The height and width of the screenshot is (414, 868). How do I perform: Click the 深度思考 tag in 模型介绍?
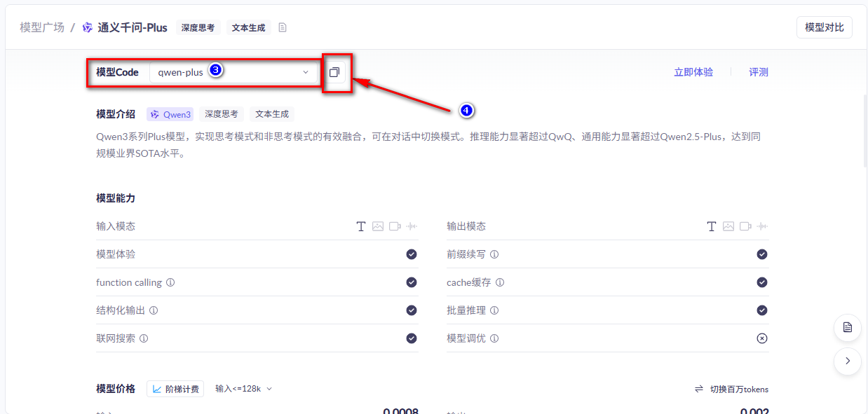click(222, 114)
